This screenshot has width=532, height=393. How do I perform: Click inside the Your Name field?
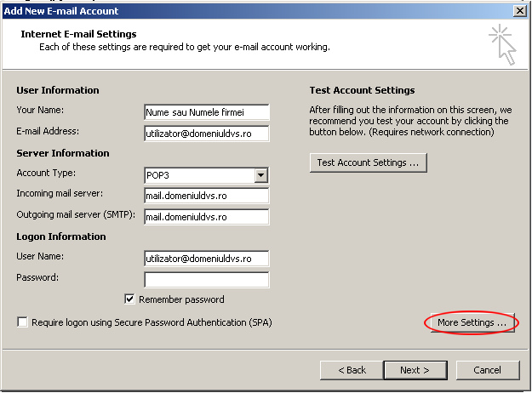coord(207,112)
